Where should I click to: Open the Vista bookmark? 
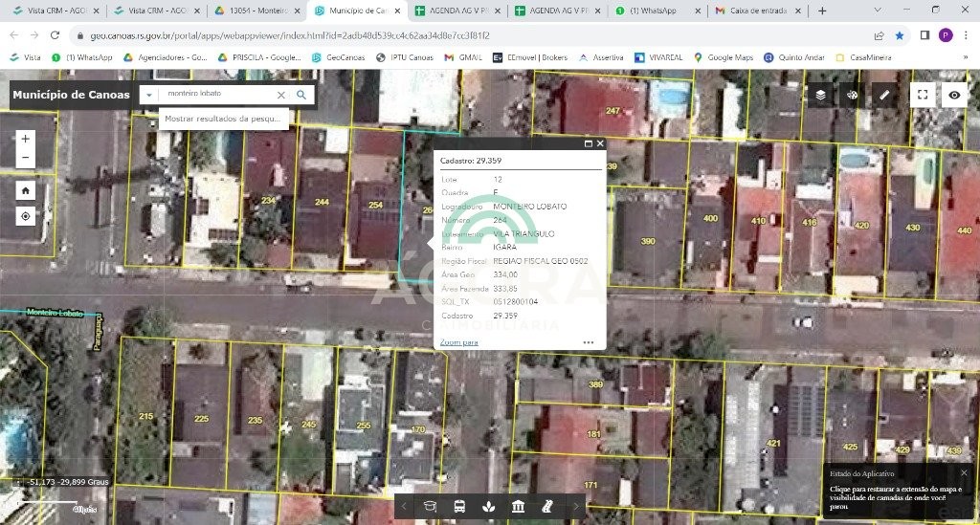pyautogui.click(x=26, y=57)
